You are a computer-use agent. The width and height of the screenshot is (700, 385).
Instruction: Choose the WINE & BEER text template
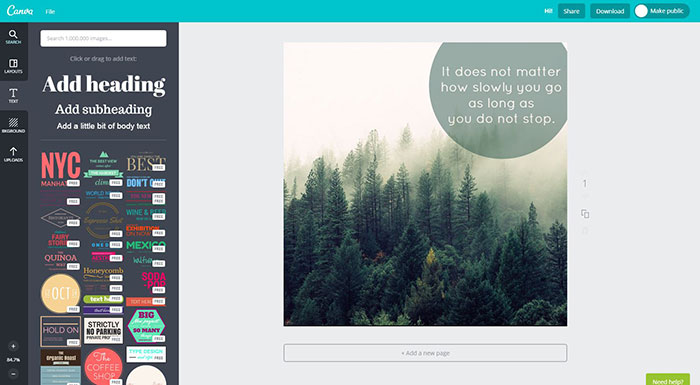point(146,213)
